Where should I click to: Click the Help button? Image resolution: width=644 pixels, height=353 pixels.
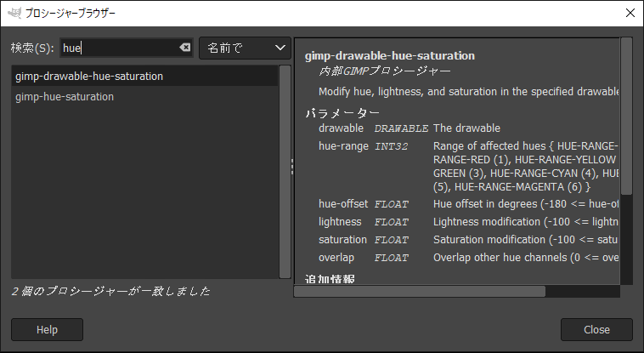pyautogui.click(x=47, y=329)
